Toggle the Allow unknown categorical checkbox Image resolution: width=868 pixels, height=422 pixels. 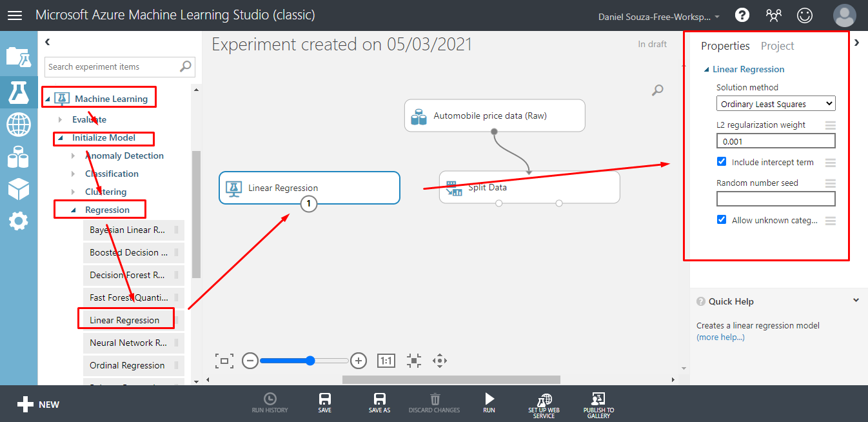722,220
